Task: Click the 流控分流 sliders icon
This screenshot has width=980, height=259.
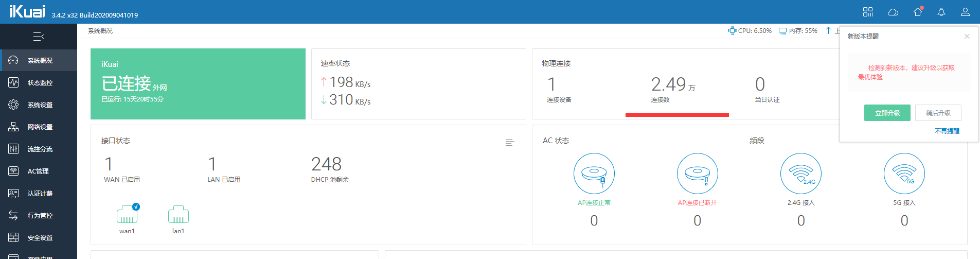Action: tap(13, 149)
